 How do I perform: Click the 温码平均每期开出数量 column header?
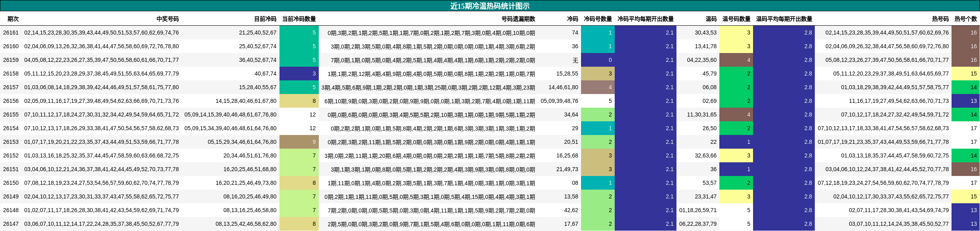(x=784, y=19)
